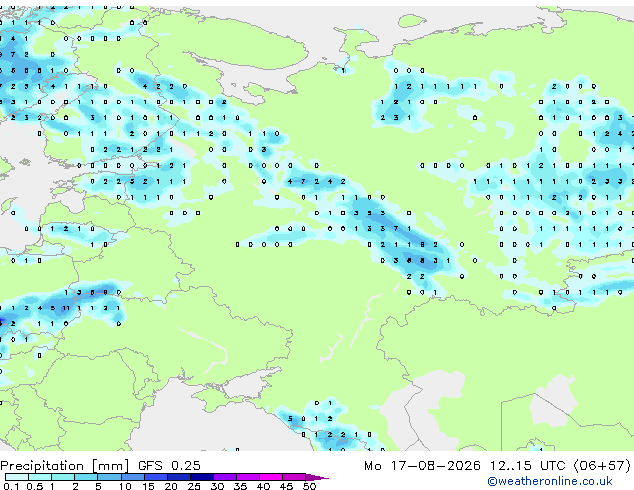Select the legend label '20'
Viewport: 634px width, 490px height.
(x=171, y=486)
